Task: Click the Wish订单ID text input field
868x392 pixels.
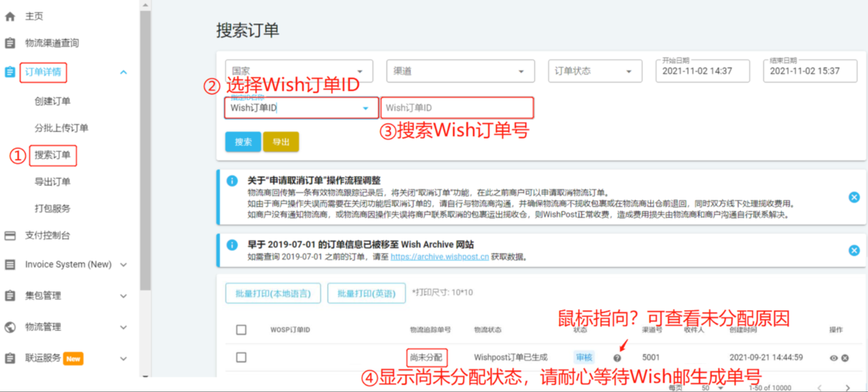Action: 457,108
